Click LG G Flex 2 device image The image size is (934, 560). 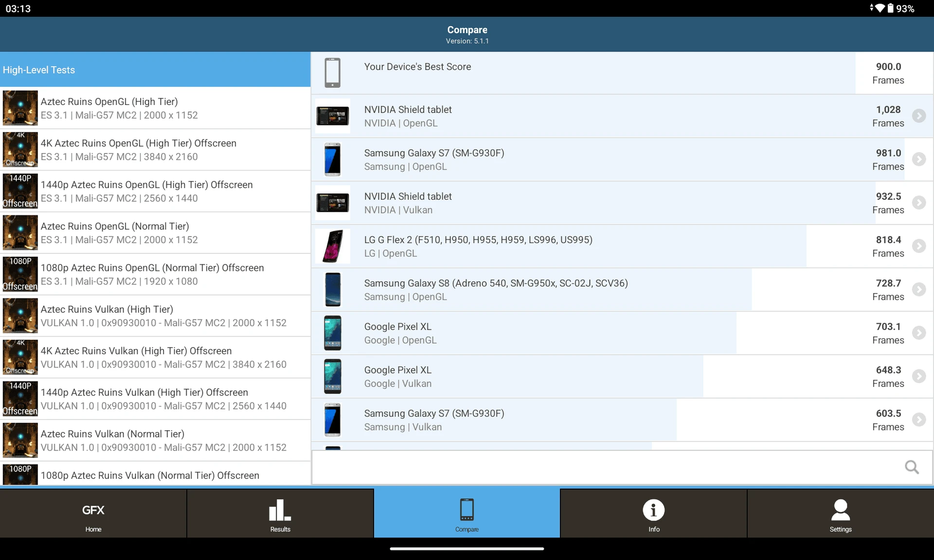click(333, 246)
